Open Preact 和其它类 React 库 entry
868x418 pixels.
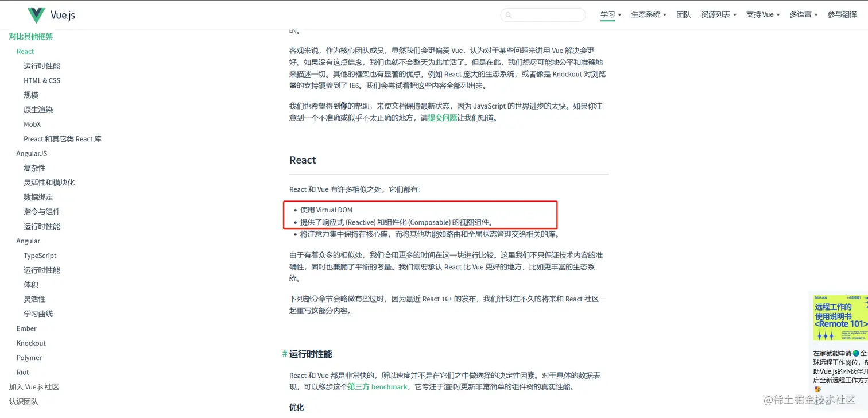(x=63, y=139)
